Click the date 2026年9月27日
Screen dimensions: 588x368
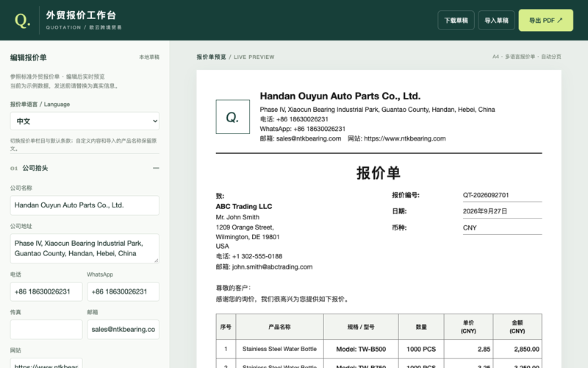click(x=485, y=211)
